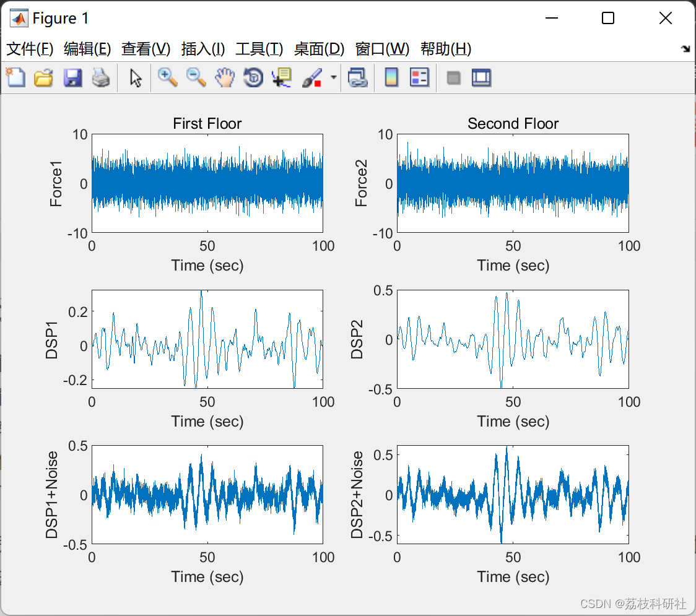Image resolution: width=696 pixels, height=616 pixels.
Task: Click Time (sec) label under DSP2+Noise plot
Action: (x=513, y=577)
